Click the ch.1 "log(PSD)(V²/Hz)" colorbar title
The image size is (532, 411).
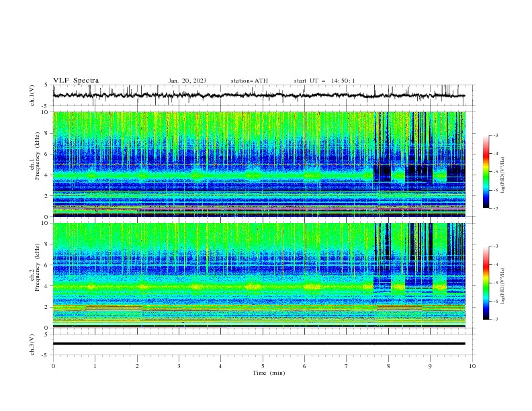click(x=503, y=175)
